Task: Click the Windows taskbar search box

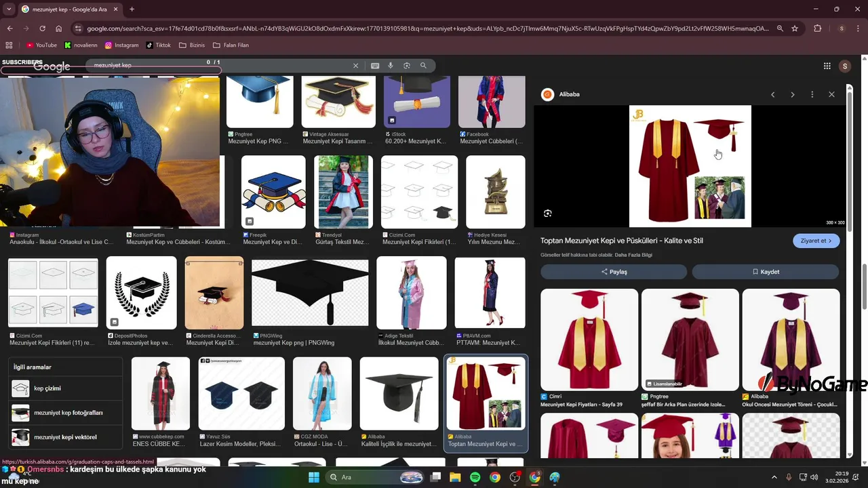Action: 376,477
